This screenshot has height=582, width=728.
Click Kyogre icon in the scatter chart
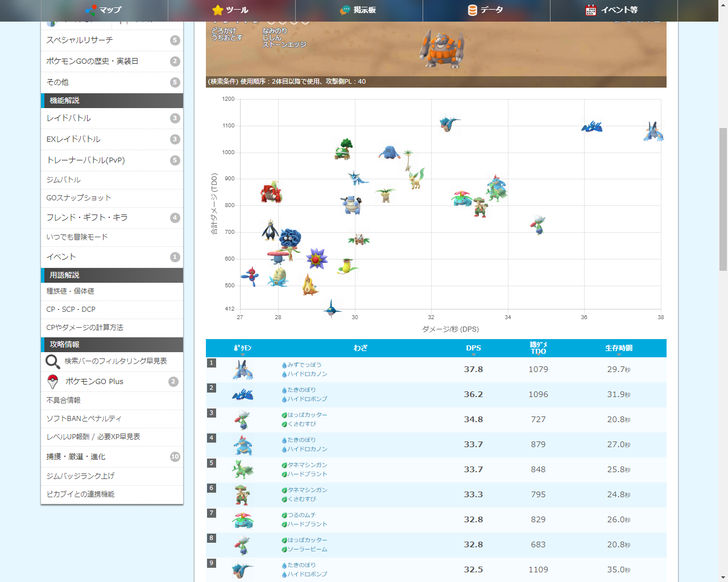point(592,126)
